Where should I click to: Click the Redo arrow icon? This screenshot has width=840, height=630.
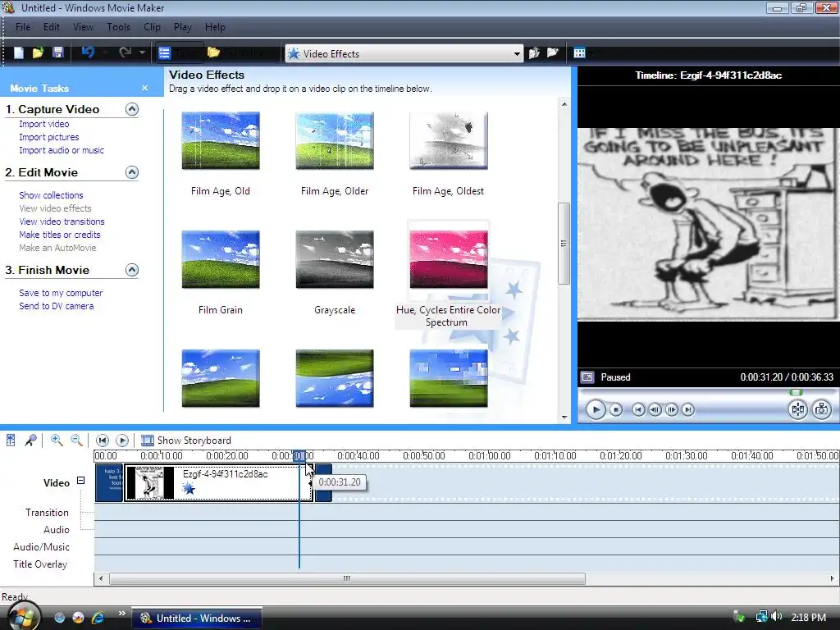click(126, 52)
